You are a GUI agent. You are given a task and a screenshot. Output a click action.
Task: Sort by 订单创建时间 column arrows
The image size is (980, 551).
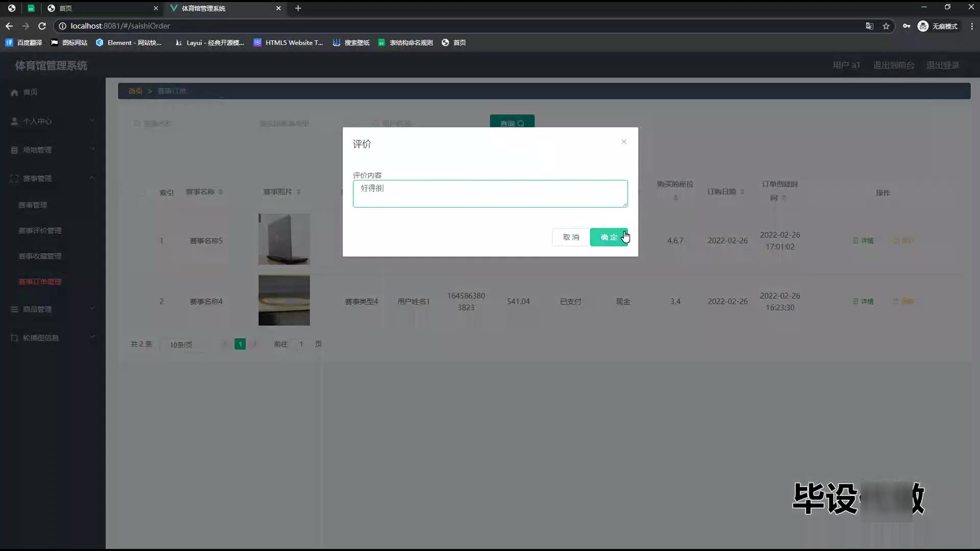(x=784, y=197)
